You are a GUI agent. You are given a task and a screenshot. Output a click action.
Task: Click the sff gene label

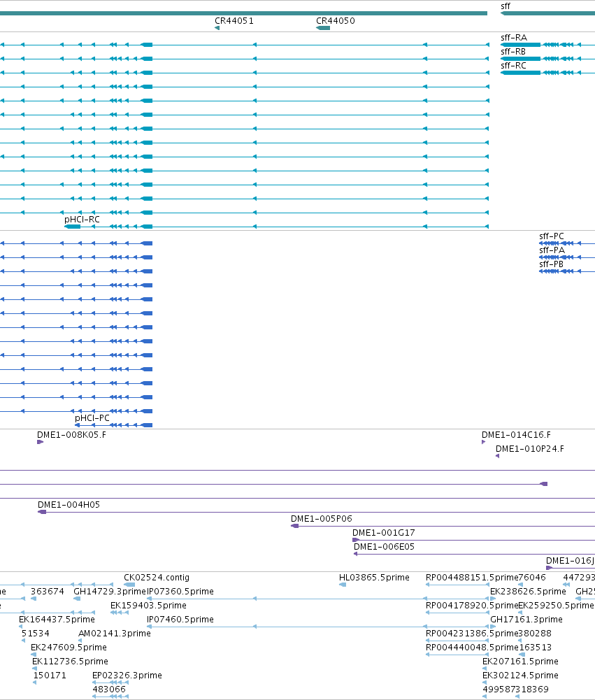(506, 6)
